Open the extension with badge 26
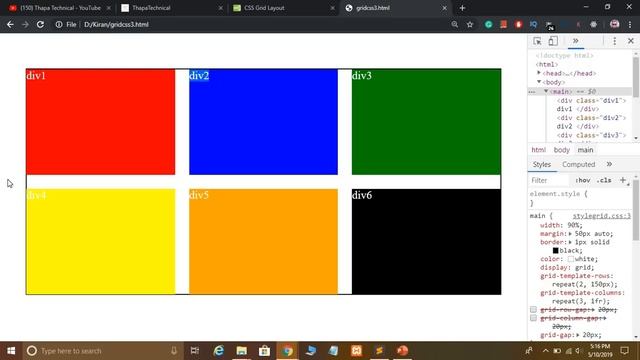 [x=549, y=25]
